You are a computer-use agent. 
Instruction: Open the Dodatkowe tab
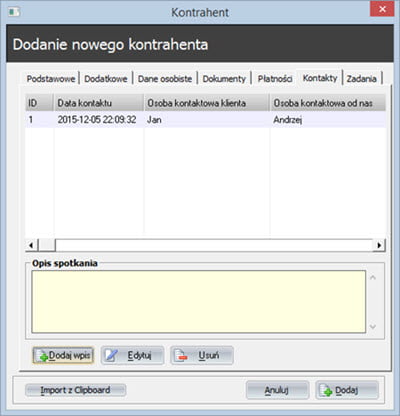point(106,79)
